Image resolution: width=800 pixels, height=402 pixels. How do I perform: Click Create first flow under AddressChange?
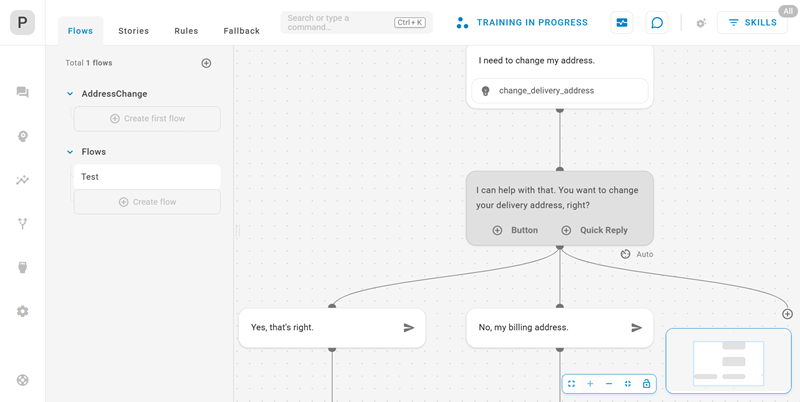tap(147, 119)
